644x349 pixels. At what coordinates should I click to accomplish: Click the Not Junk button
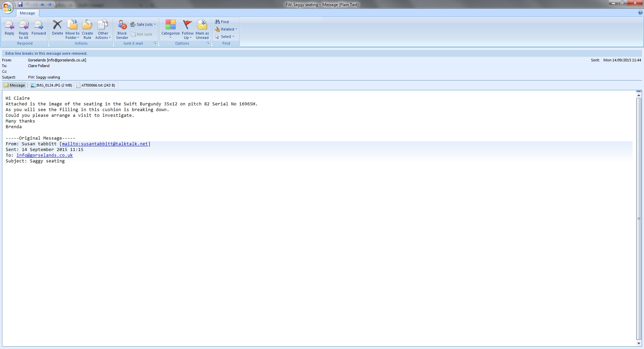coord(141,34)
